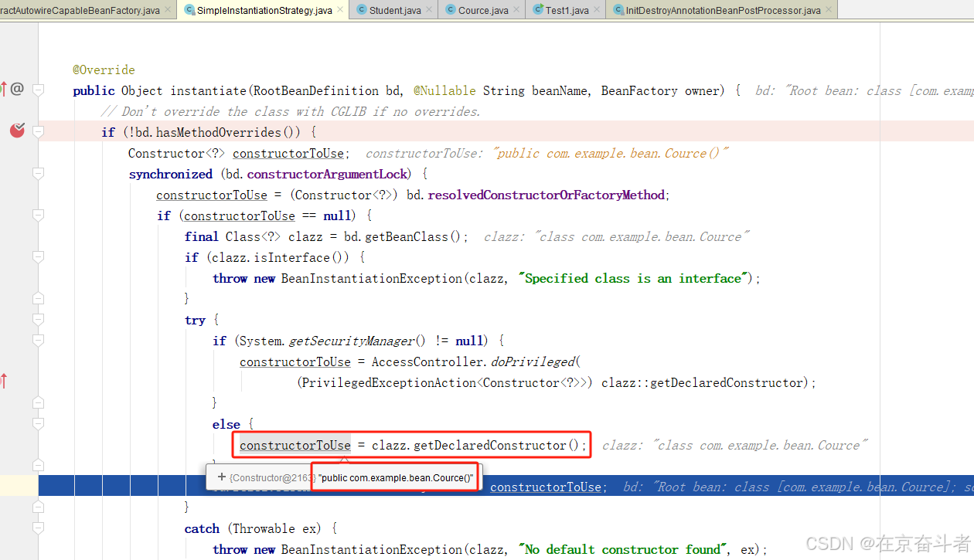Image resolution: width=974 pixels, height=560 pixels.
Task: Click RootBeanDefinition in the method signature
Action: (315, 90)
